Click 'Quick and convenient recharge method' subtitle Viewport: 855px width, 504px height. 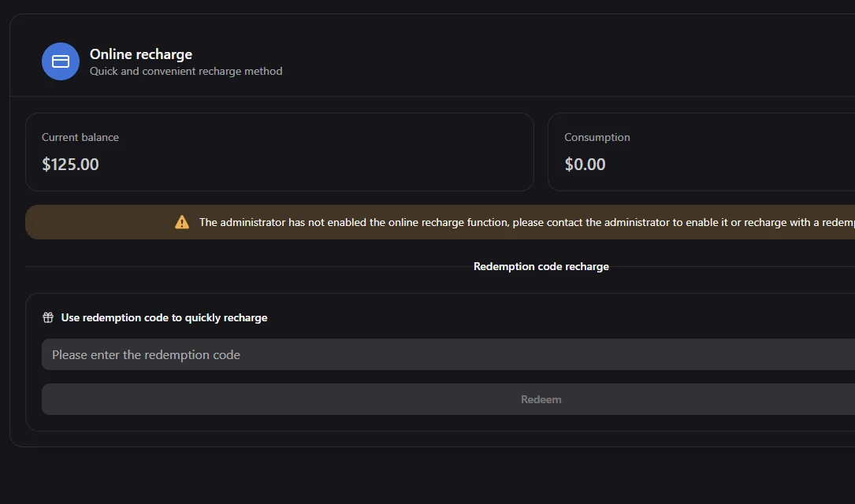click(186, 72)
